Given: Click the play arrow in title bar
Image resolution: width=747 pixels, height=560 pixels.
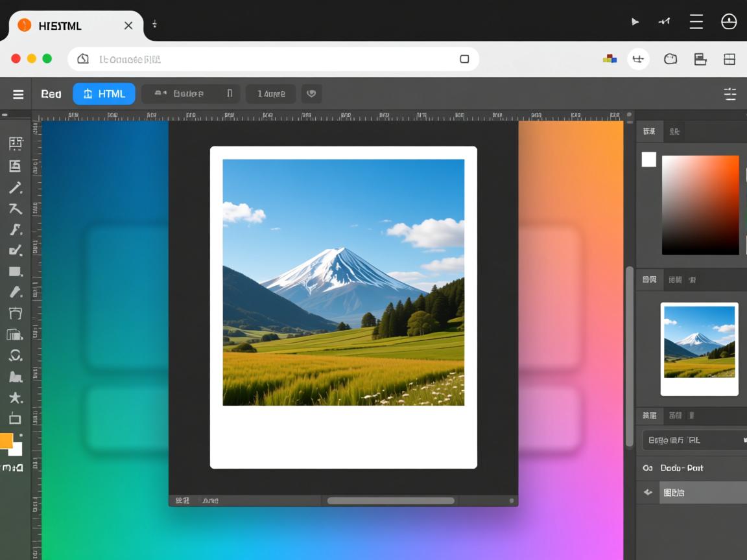Looking at the screenshot, I should pos(635,22).
